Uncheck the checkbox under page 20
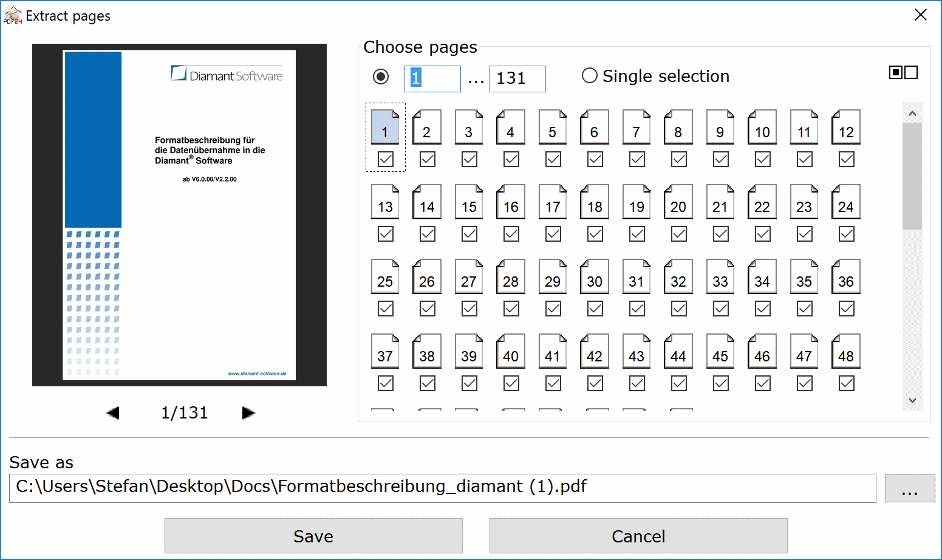942x560 pixels. [678, 233]
